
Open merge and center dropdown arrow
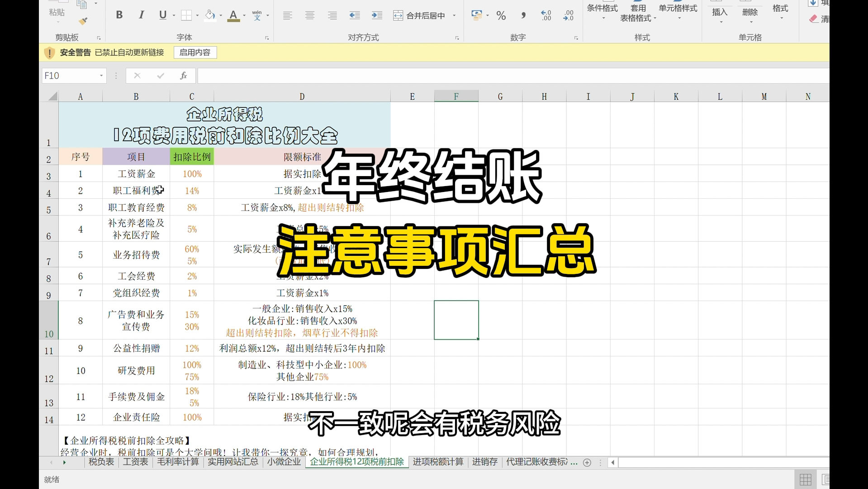tap(454, 15)
